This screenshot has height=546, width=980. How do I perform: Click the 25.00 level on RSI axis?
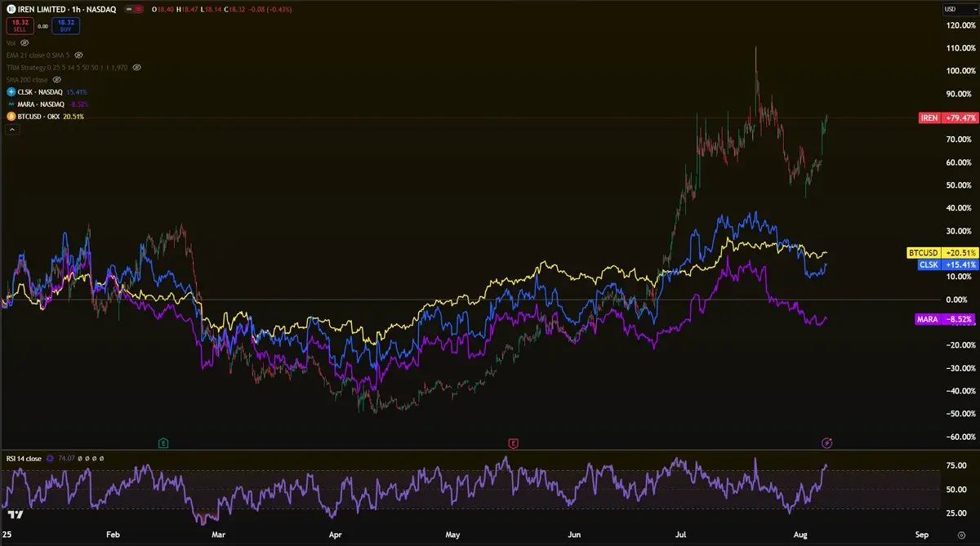pyautogui.click(x=955, y=513)
